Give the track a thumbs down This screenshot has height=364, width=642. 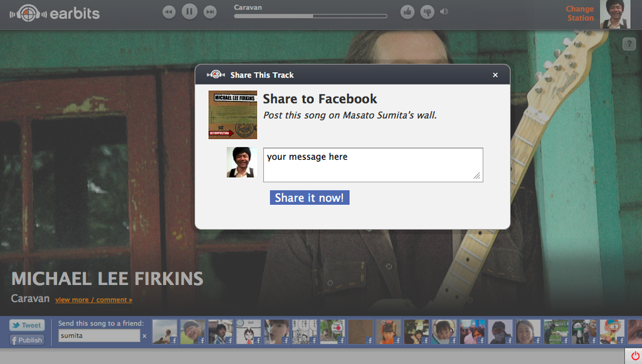[427, 12]
